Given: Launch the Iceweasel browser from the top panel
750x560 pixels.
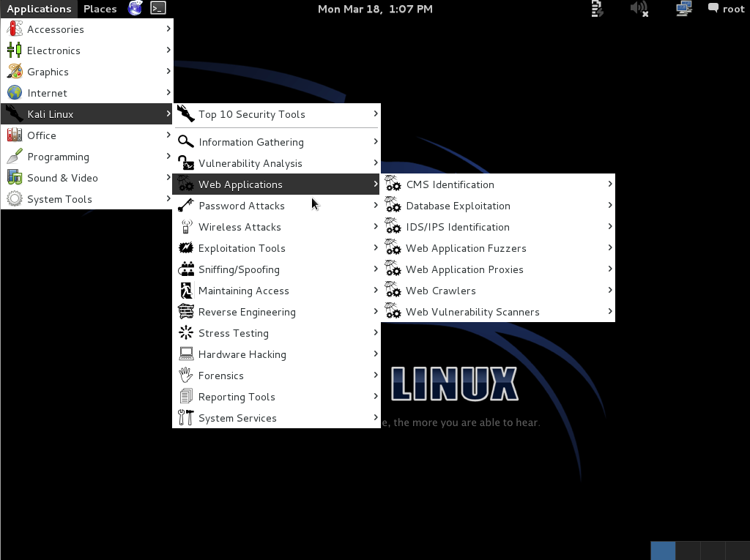Looking at the screenshot, I should (135, 9).
